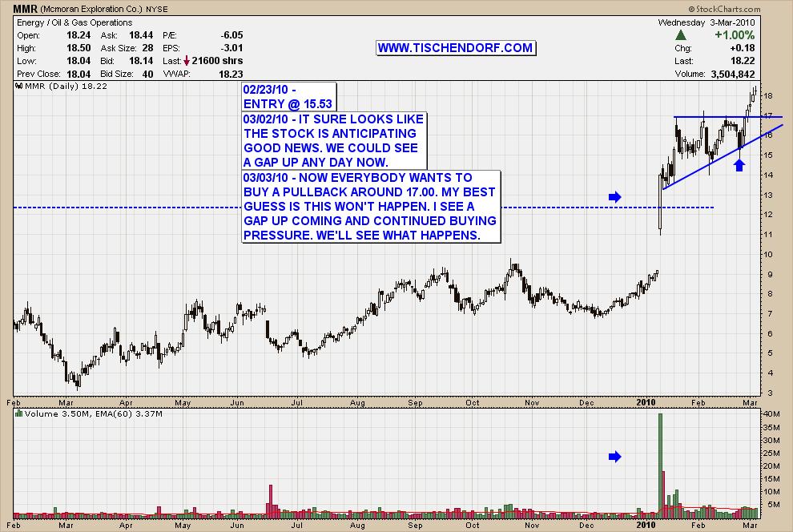Click the 2010 label on price axis
Image resolution: width=793 pixels, height=532 pixels.
tap(646, 400)
